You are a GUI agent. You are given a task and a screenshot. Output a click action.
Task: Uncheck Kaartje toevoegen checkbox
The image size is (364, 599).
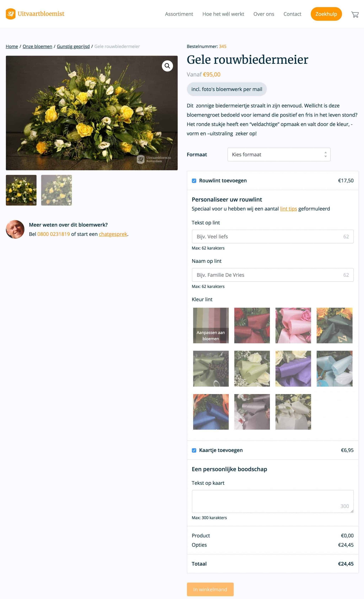tap(194, 450)
